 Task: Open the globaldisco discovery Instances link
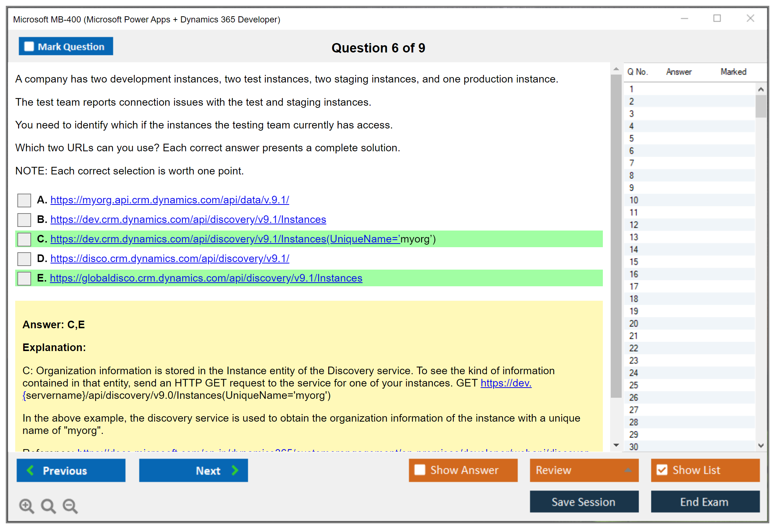pos(206,278)
